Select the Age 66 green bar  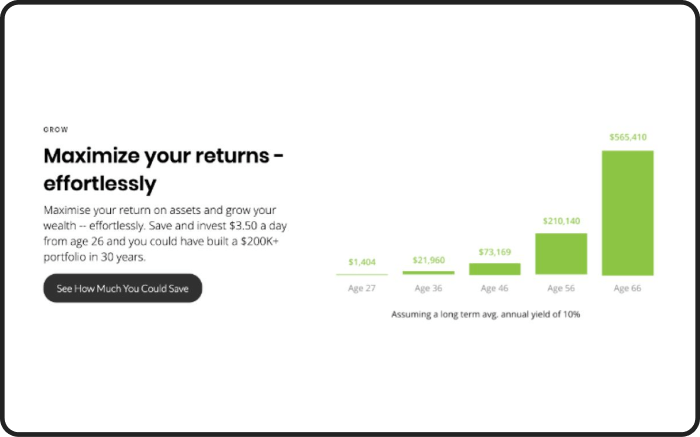[x=628, y=213]
